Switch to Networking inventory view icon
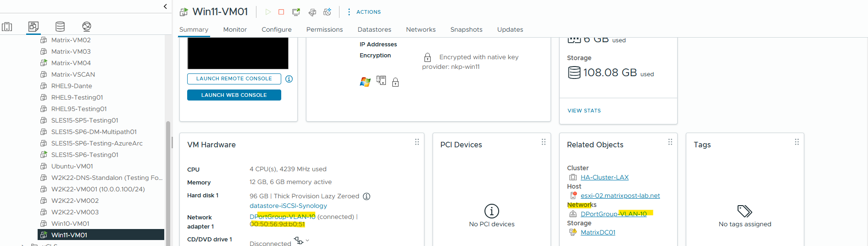 pos(87,27)
